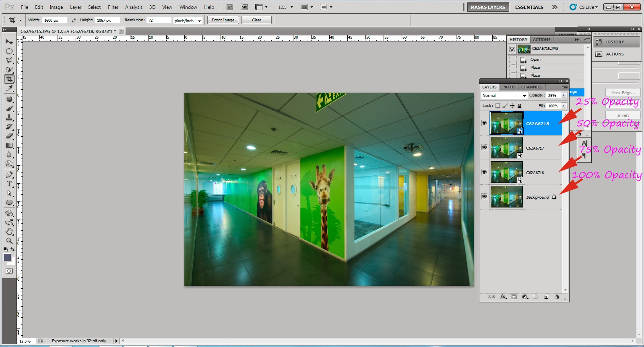The width and height of the screenshot is (644, 347).
Task: Select the Hand tool
Action: tap(9, 232)
